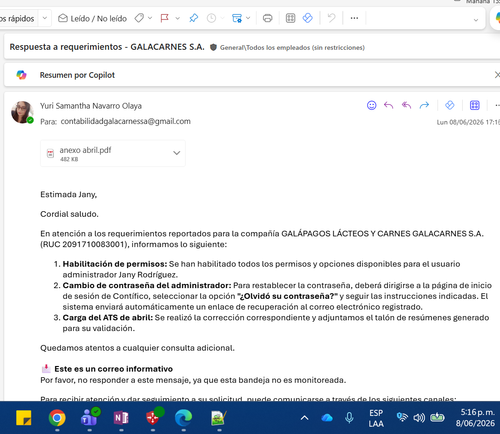The height and width of the screenshot is (434, 500).
Task: Click sender name Yuri Samantha Navarro Olaya
Action: click(x=91, y=106)
